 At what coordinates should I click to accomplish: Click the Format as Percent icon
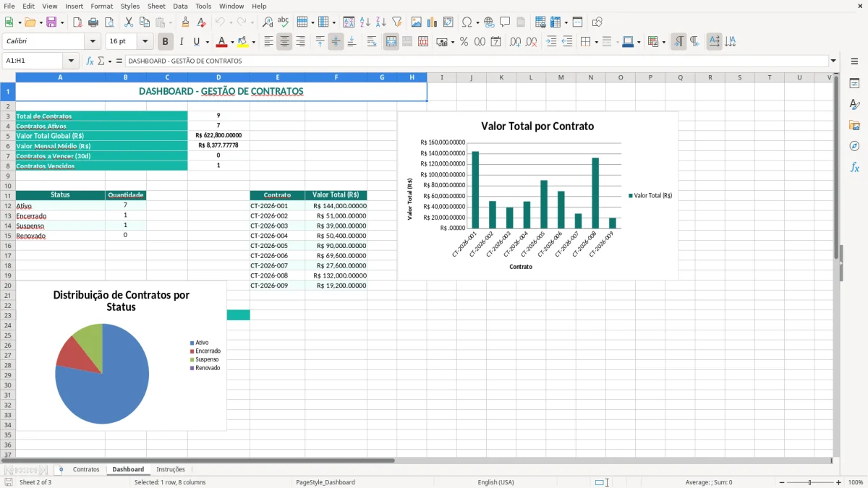[x=464, y=42]
